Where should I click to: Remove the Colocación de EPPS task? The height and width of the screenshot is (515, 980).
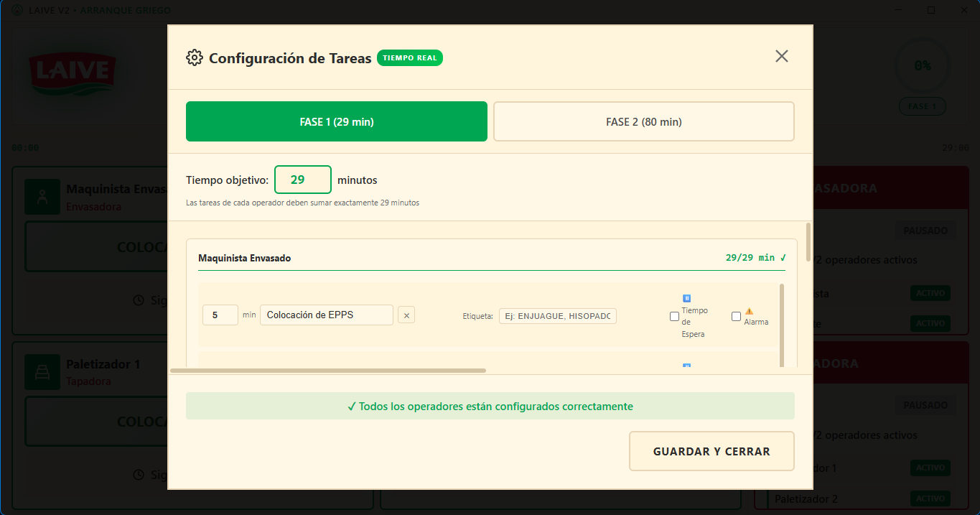click(x=406, y=315)
